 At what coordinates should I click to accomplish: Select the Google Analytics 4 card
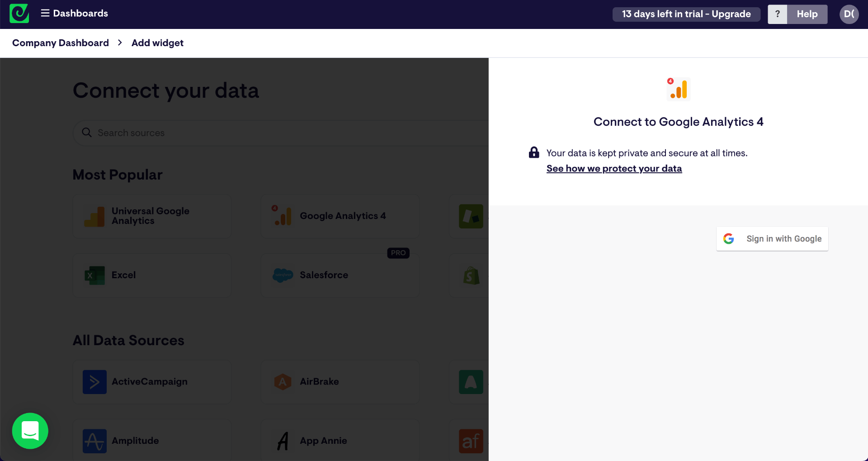[340, 216]
